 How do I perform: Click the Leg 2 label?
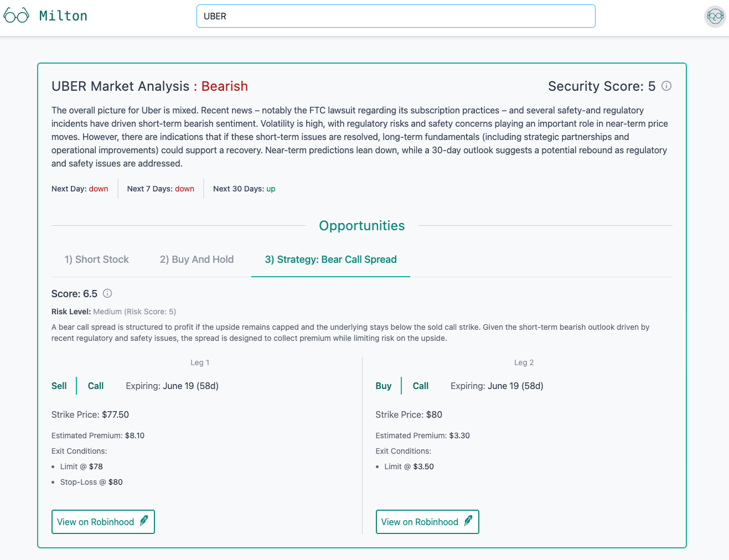pos(524,362)
